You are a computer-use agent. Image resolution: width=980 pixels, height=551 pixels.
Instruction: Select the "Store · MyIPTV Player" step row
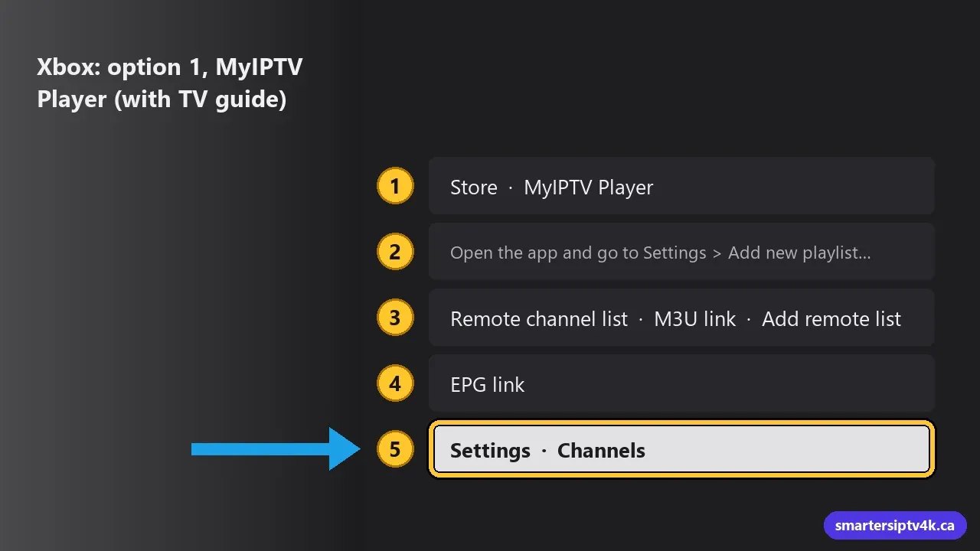pos(681,186)
